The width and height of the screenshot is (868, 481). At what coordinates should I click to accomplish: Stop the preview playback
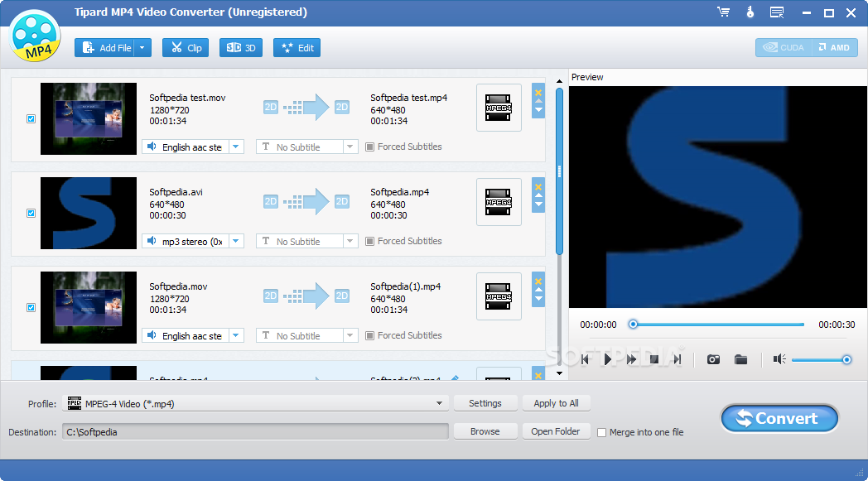[x=654, y=359]
